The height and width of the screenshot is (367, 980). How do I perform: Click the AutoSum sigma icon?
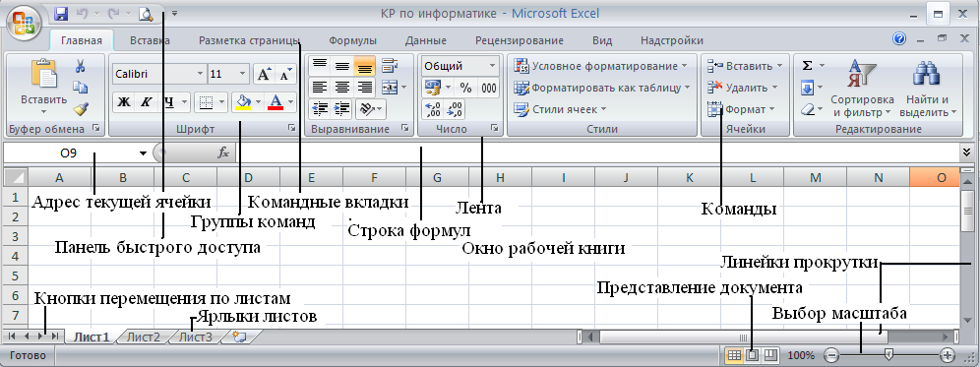coord(808,66)
